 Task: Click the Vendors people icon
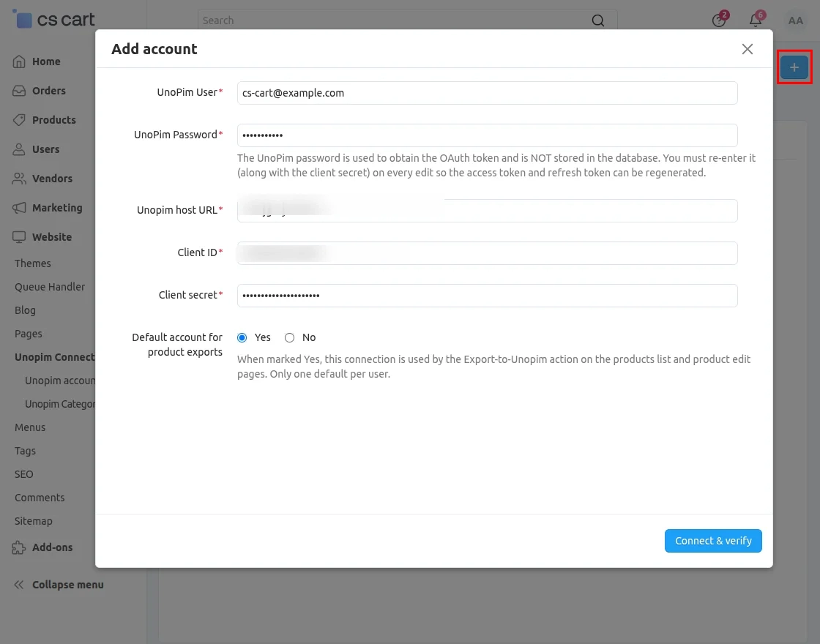19,179
